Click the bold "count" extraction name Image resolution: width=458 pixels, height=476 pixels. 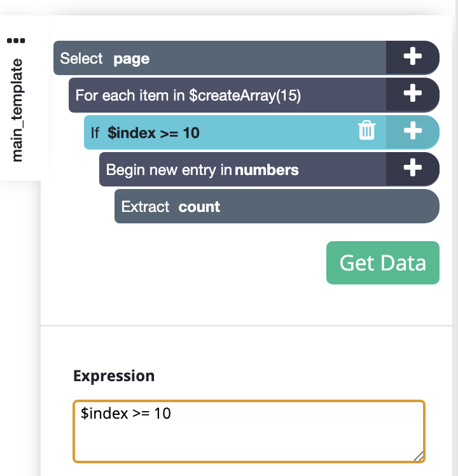pos(199,207)
